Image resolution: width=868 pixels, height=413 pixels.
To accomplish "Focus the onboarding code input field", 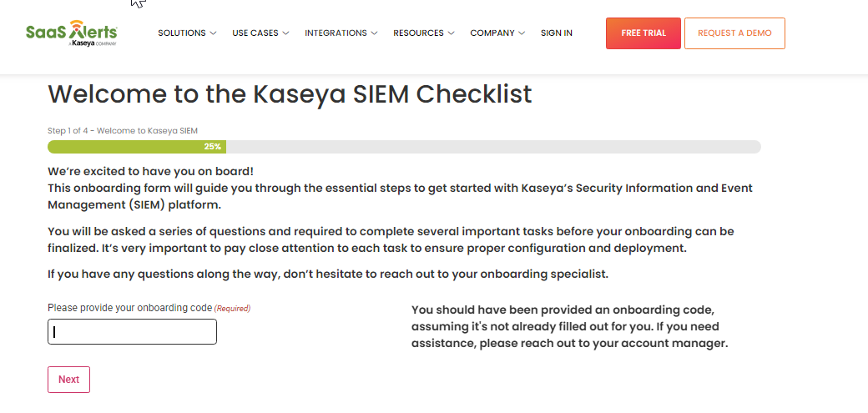I will click(x=133, y=331).
